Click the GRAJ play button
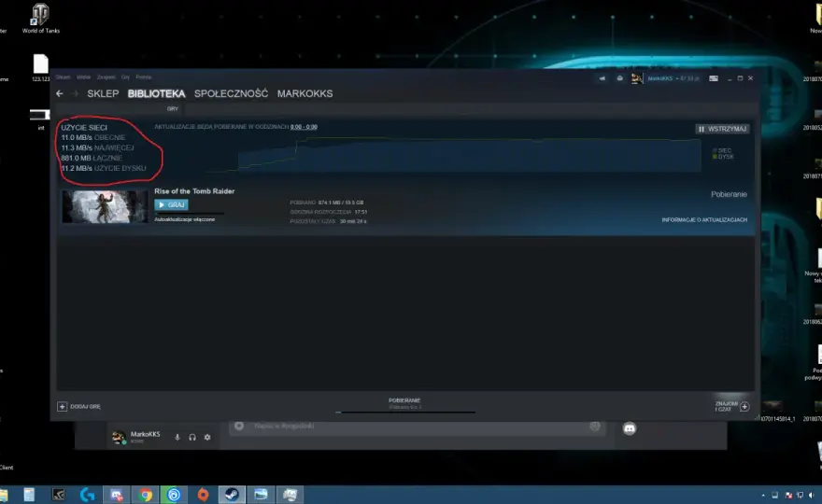Screen dimensions: 822x504 click(x=171, y=204)
